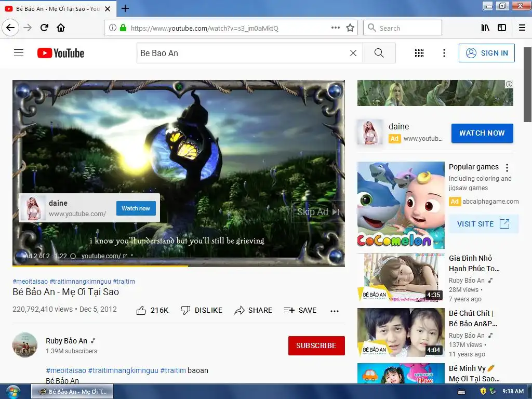Click the red SUBSCRIBE button

pos(316,345)
